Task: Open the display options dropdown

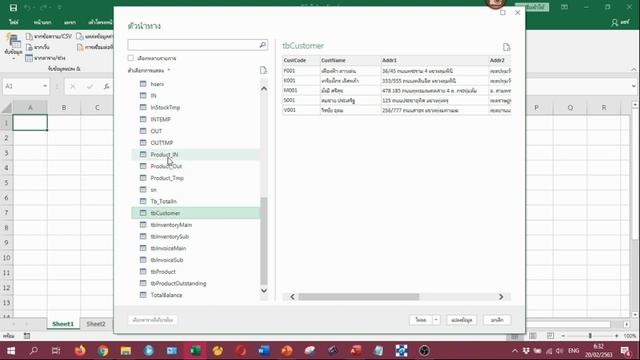Action: 149,71
